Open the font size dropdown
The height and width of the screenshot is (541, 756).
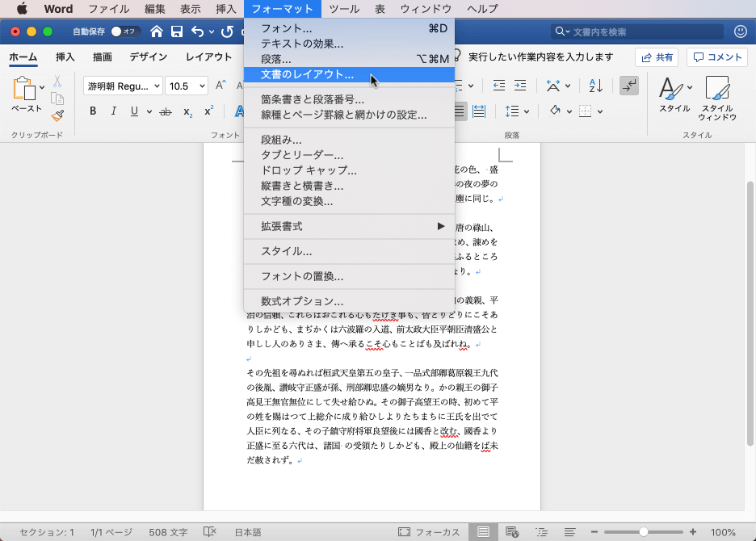point(201,86)
